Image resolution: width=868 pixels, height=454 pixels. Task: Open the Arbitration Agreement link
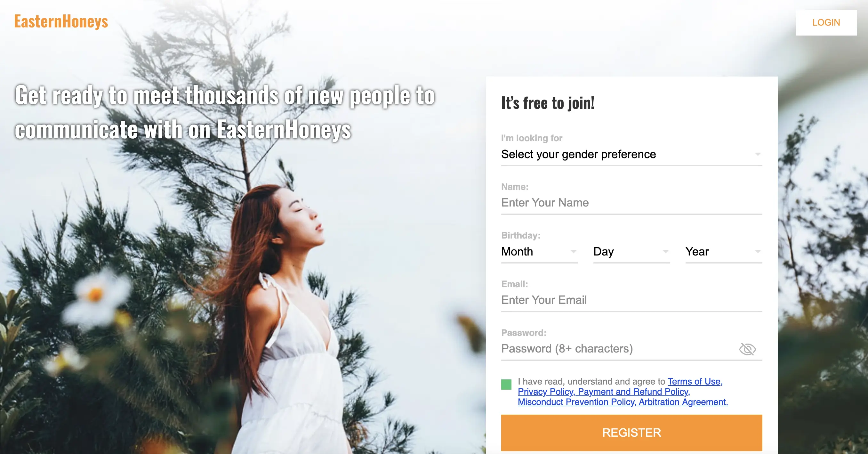point(683,402)
